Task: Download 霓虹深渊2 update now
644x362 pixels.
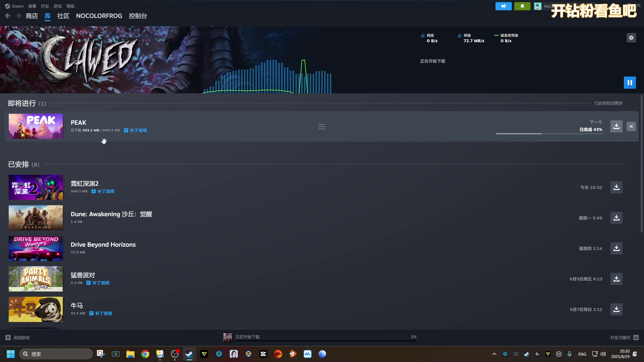Action: [616, 187]
